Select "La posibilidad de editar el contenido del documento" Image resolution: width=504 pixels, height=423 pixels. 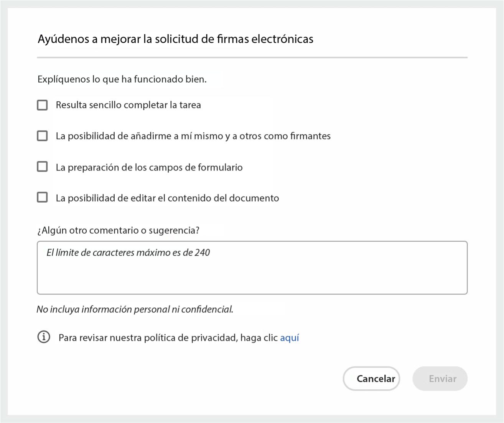click(x=42, y=197)
